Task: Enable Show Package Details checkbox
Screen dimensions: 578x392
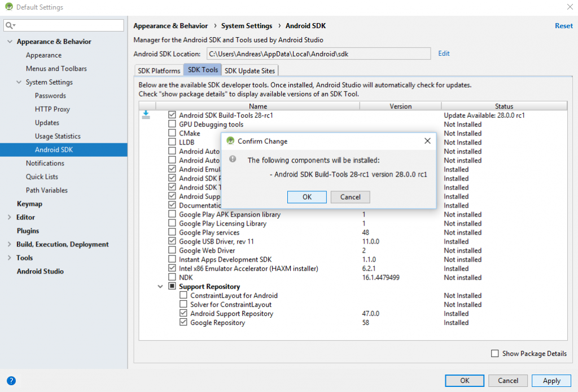Action: coord(494,353)
